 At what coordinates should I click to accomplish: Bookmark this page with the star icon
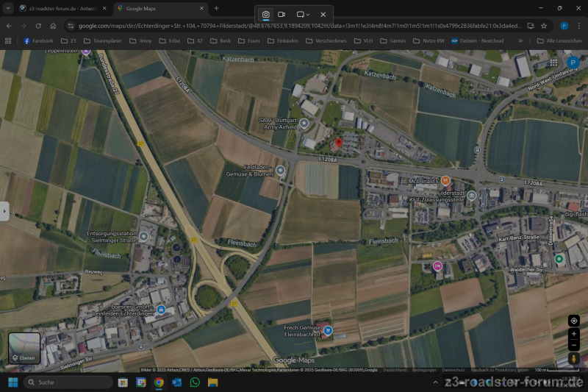pos(544,25)
